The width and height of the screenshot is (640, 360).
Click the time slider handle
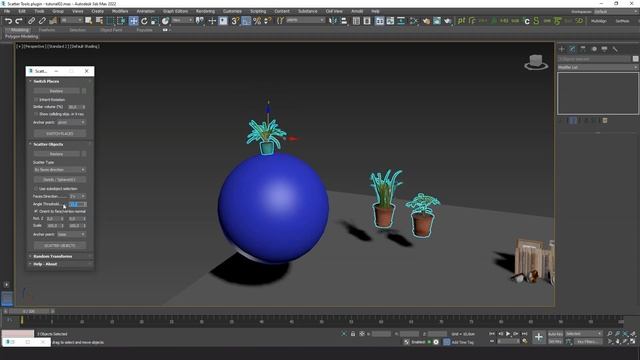point(29,311)
